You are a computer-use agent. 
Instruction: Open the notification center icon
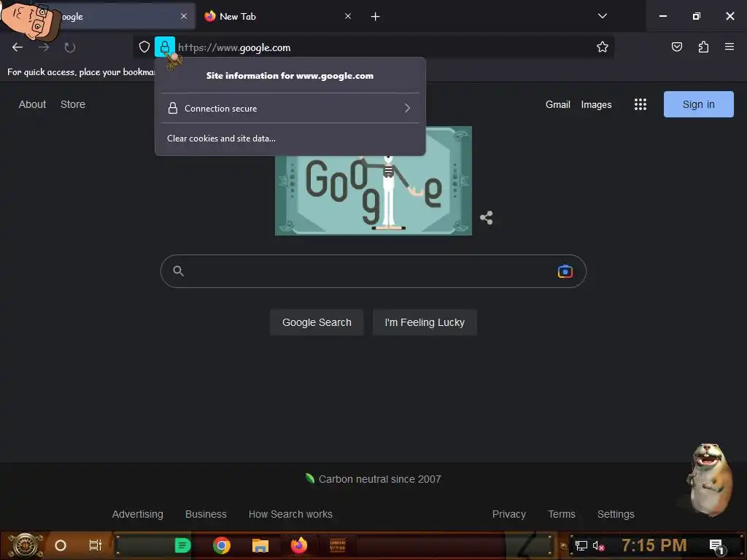click(x=716, y=546)
